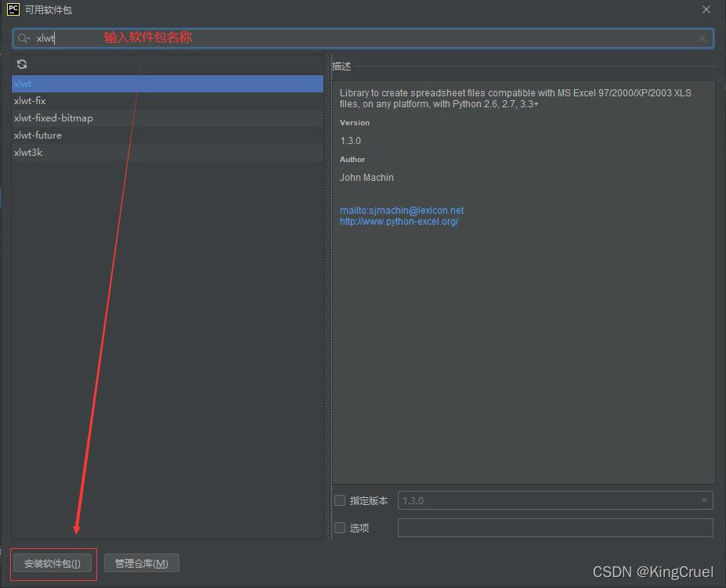
Task: Open the version 1.3.0 dropdown
Action: tap(555, 500)
